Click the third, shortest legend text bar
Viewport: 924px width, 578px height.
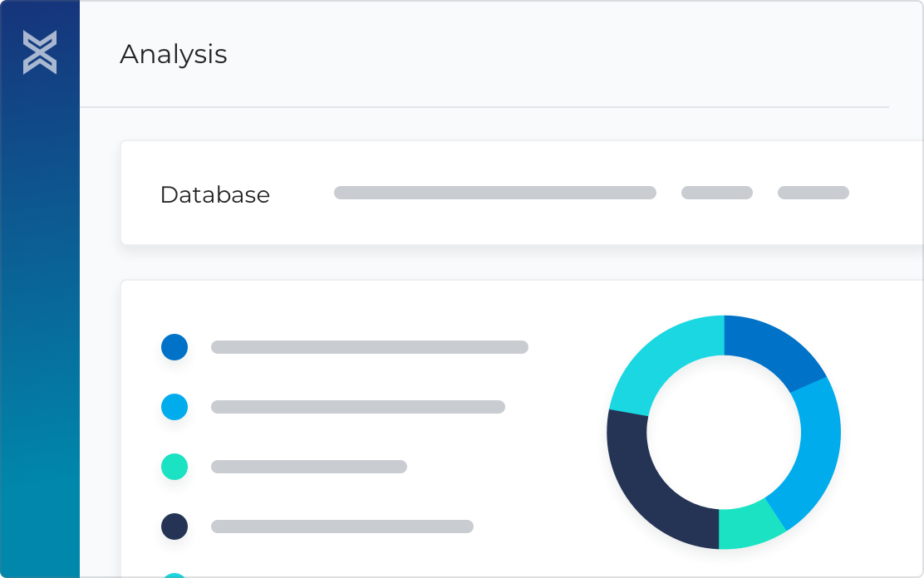coord(309,467)
